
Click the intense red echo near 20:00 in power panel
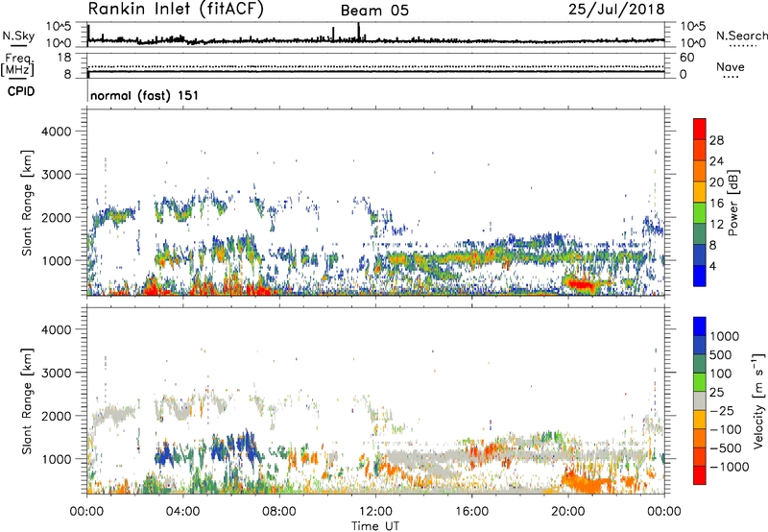581,284
